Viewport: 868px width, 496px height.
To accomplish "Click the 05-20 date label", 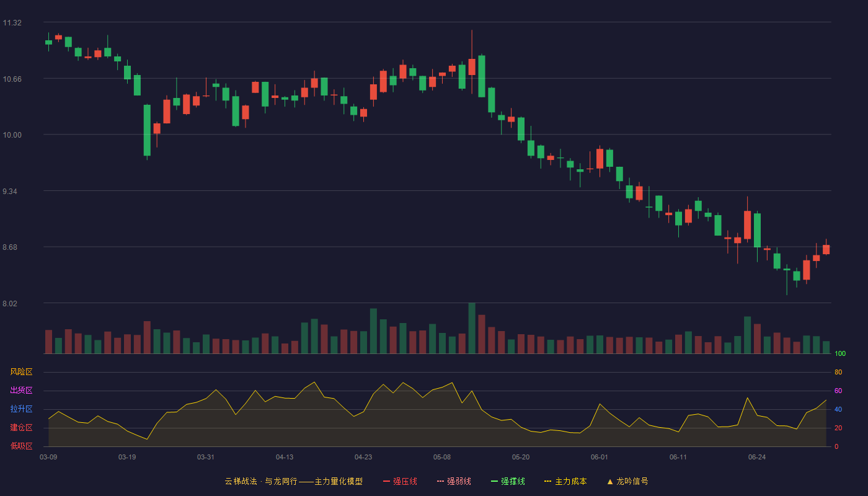I will [521, 457].
